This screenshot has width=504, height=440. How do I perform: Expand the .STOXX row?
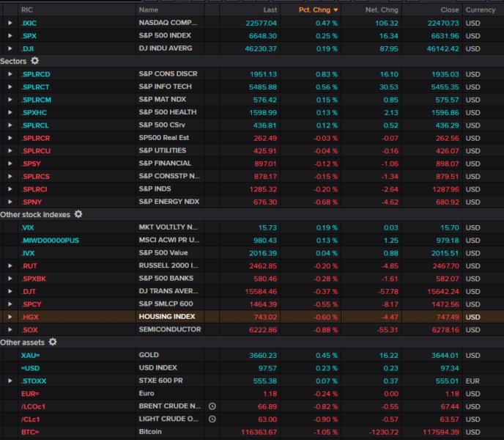pyautogui.click(x=10, y=381)
